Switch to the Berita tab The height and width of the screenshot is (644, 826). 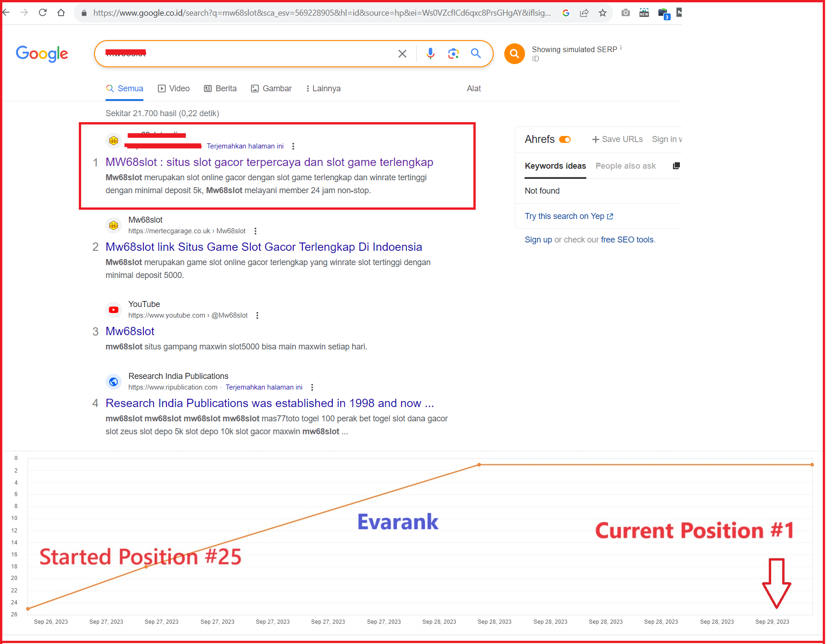220,89
